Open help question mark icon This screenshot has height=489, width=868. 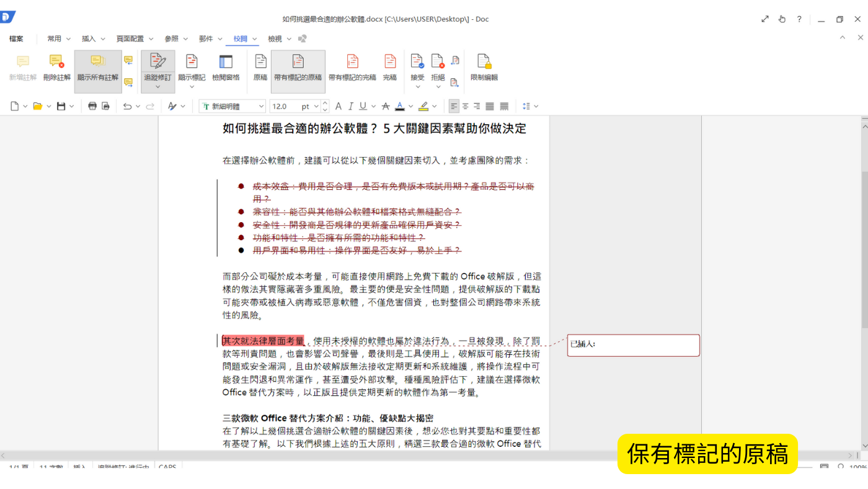(x=799, y=19)
